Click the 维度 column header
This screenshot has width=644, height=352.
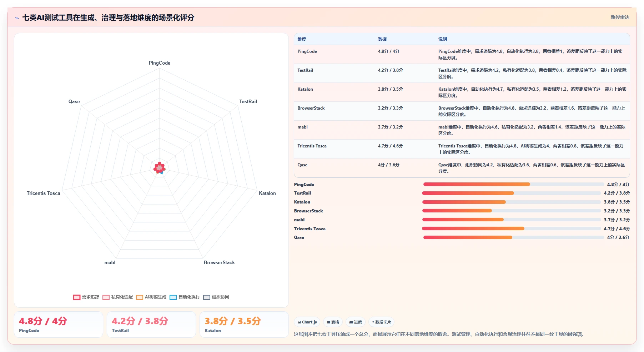pos(302,39)
